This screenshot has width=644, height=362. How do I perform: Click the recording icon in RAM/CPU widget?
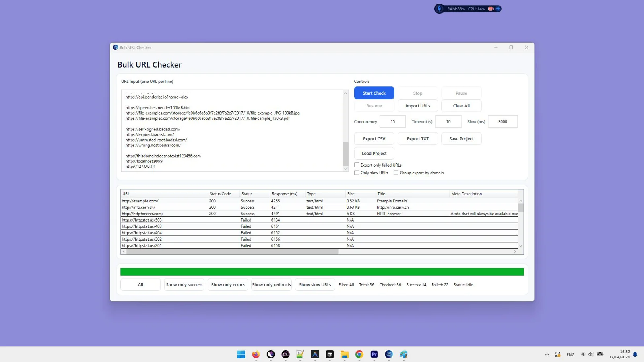point(491,9)
